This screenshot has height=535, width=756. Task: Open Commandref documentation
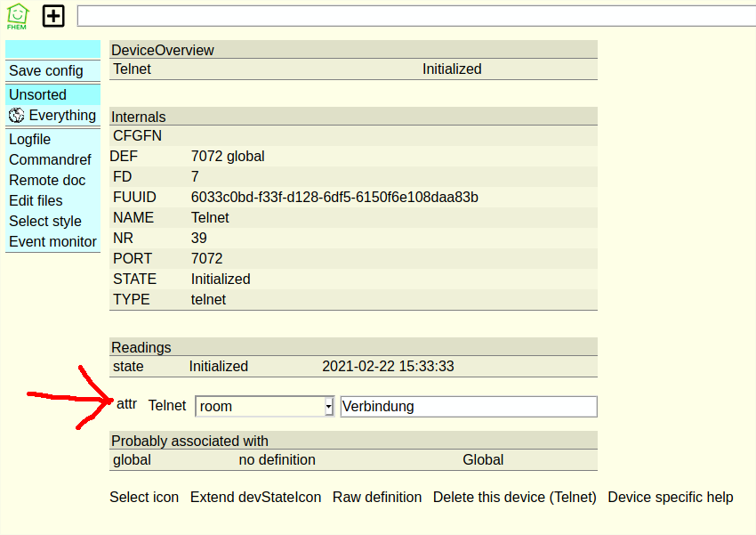click(x=50, y=160)
